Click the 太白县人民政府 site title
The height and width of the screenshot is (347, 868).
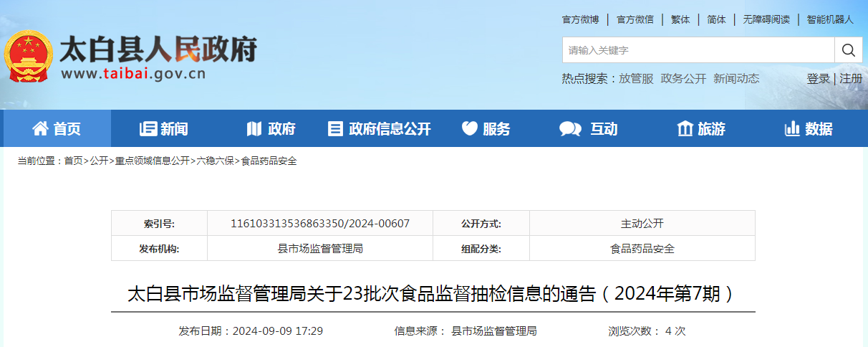pyautogui.click(x=158, y=49)
